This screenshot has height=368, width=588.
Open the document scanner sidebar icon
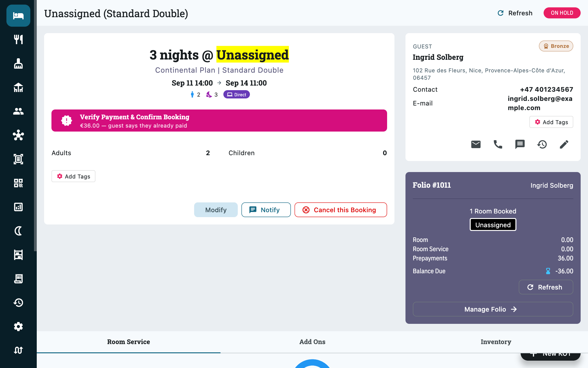tap(18, 159)
